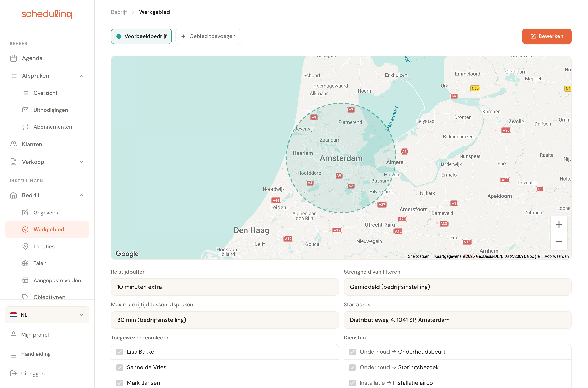This screenshot has height=388, width=588.
Task: Click the Locaties map pin icon
Action: tap(25, 246)
